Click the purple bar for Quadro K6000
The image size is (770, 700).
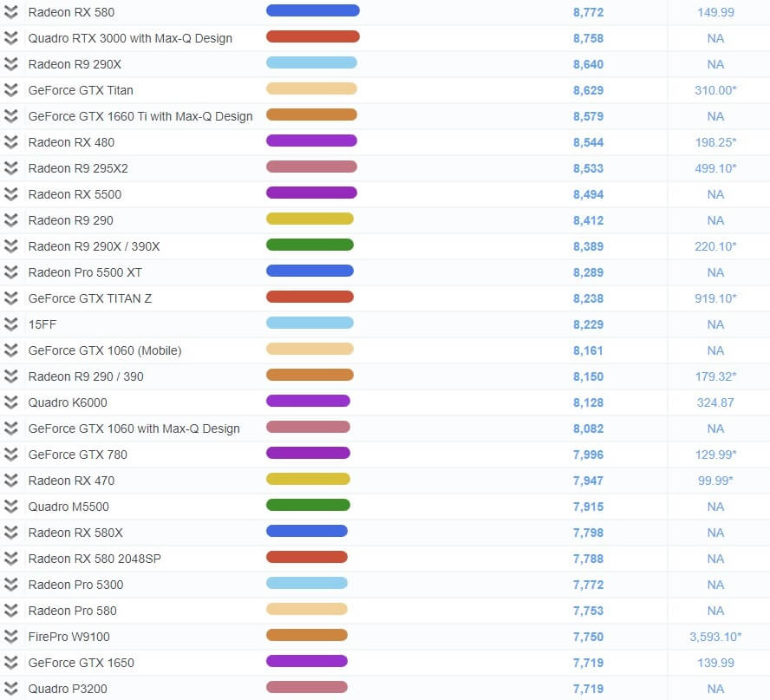coord(308,401)
